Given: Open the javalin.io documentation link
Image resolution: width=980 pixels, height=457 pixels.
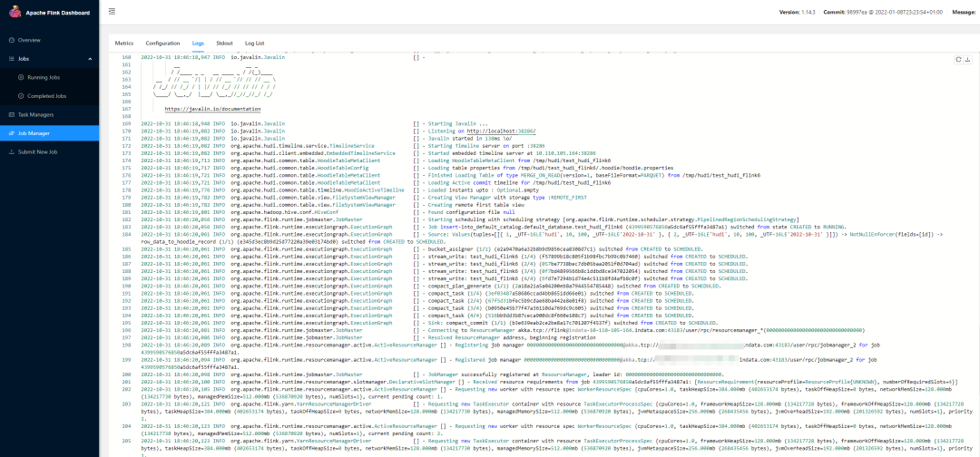Looking at the screenshot, I should [x=212, y=108].
